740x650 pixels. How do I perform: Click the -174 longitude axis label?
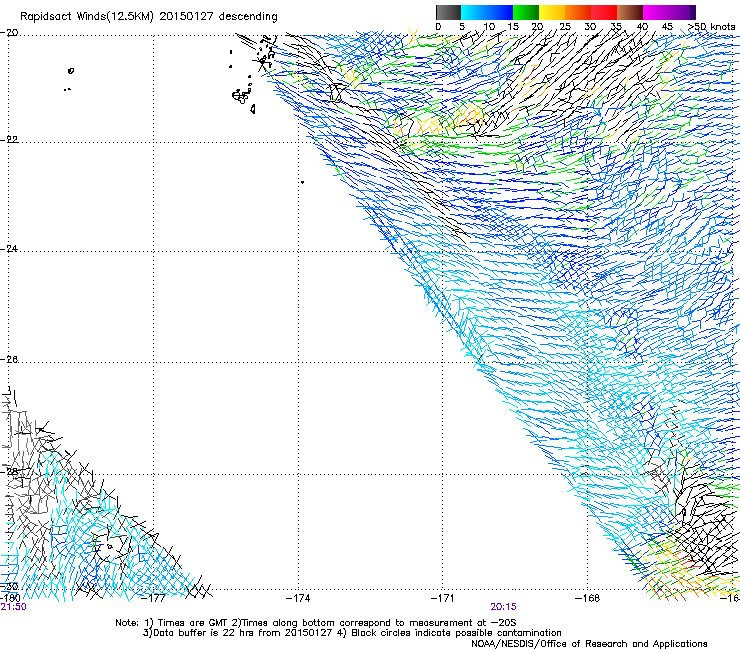[298, 598]
